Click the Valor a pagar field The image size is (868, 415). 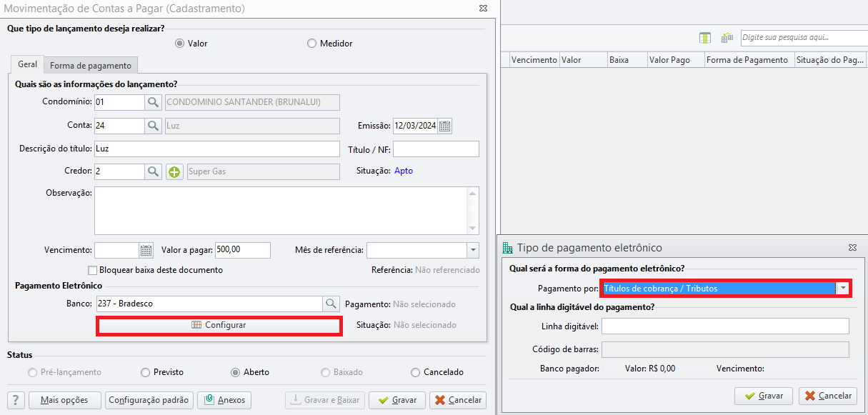243,250
